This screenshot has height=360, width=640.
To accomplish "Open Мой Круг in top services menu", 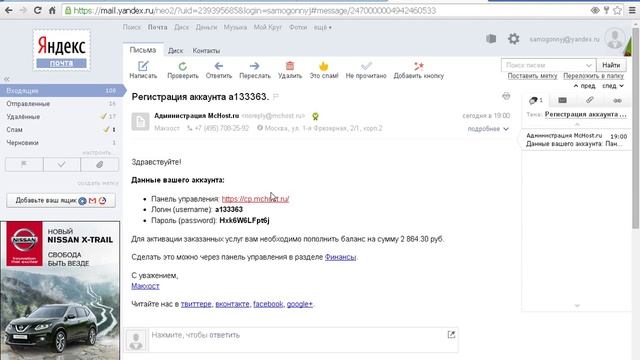I will 268,27.
